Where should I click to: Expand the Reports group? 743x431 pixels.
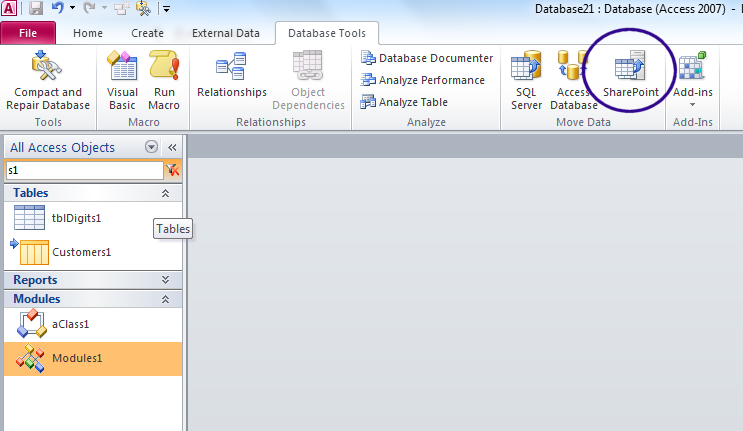(165, 279)
